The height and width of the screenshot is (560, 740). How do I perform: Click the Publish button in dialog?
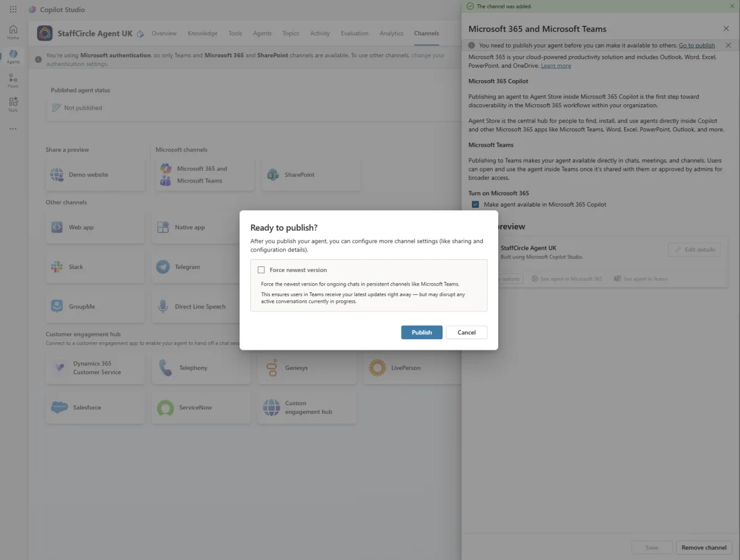[422, 332]
